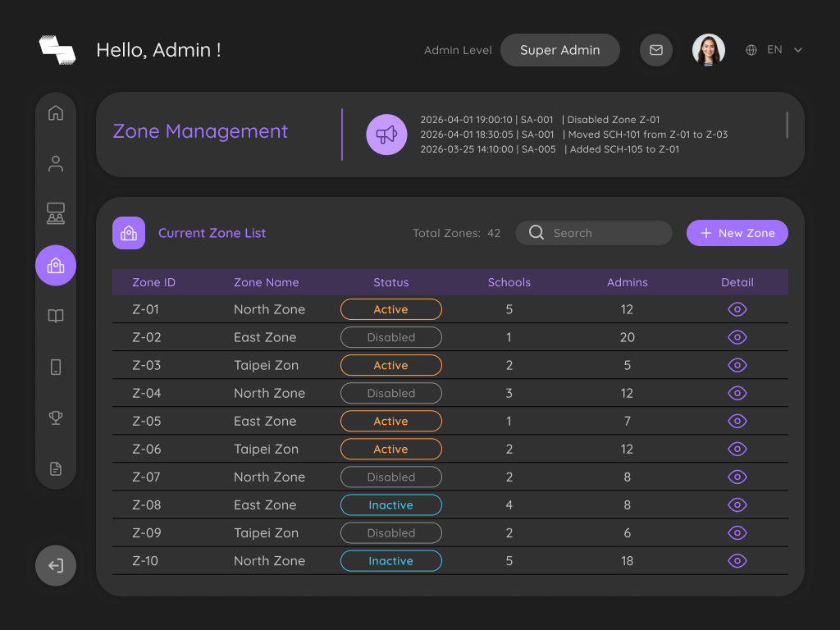Sort by the Zone ID column header
840x630 pixels.
tap(153, 282)
